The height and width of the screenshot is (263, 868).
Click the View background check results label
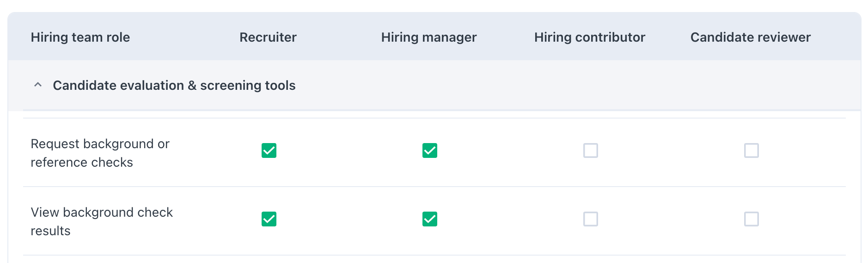102,221
